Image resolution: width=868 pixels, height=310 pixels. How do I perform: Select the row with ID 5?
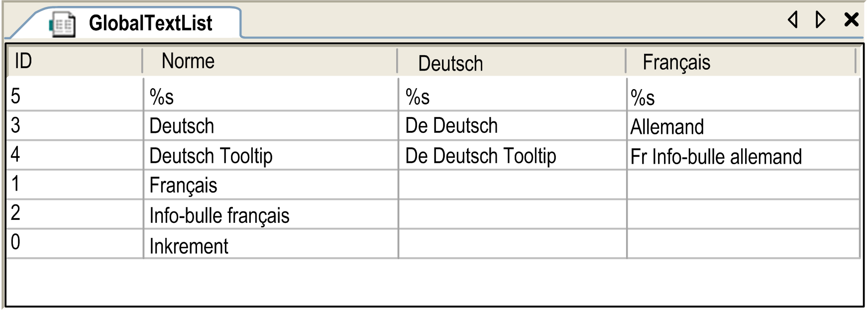click(433, 96)
